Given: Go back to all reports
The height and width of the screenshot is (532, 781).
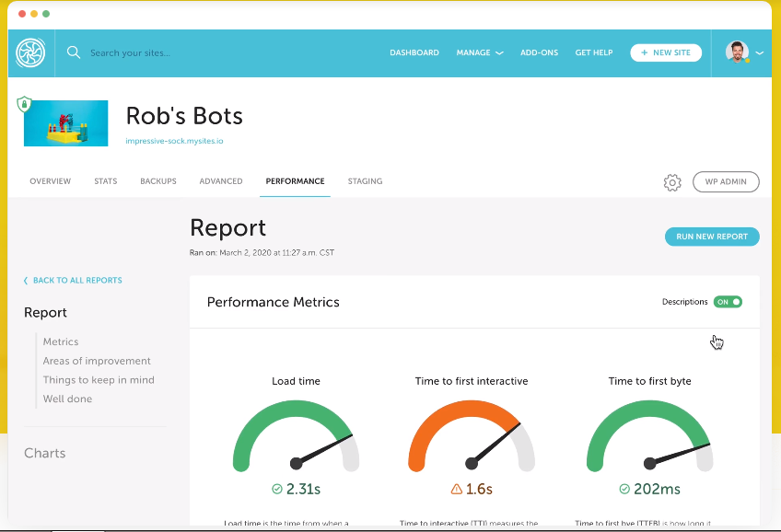Looking at the screenshot, I should [x=73, y=280].
